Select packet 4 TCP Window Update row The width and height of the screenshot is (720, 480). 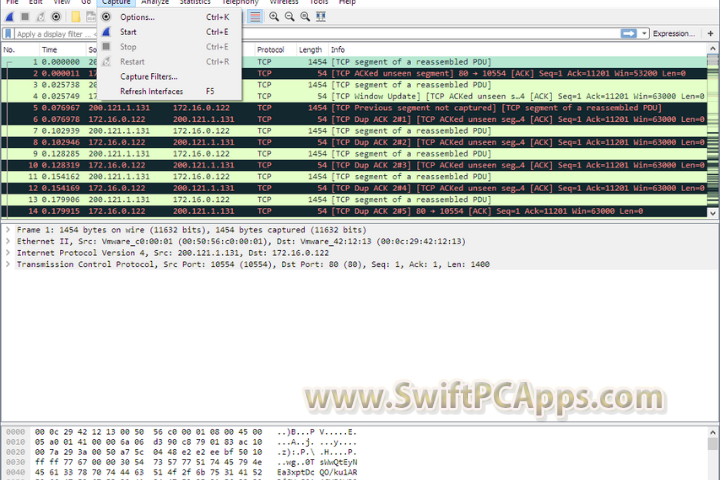(x=354, y=96)
